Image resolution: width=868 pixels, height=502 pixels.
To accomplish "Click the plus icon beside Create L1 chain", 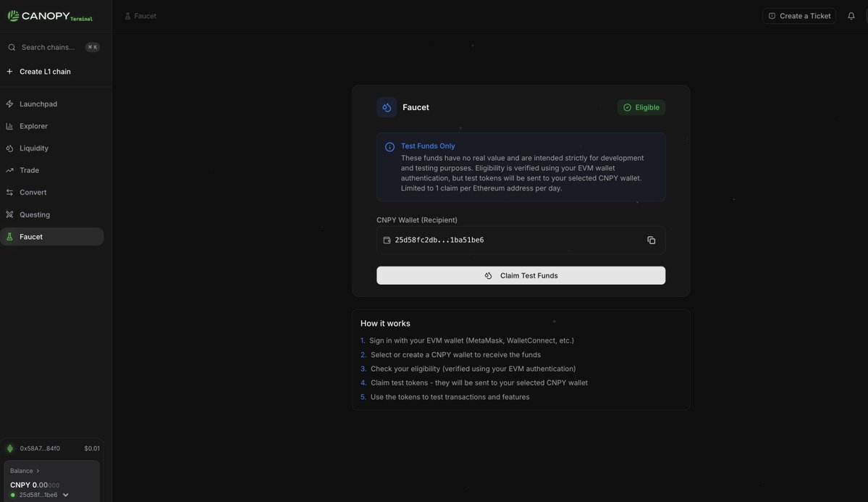I will pyautogui.click(x=9, y=72).
